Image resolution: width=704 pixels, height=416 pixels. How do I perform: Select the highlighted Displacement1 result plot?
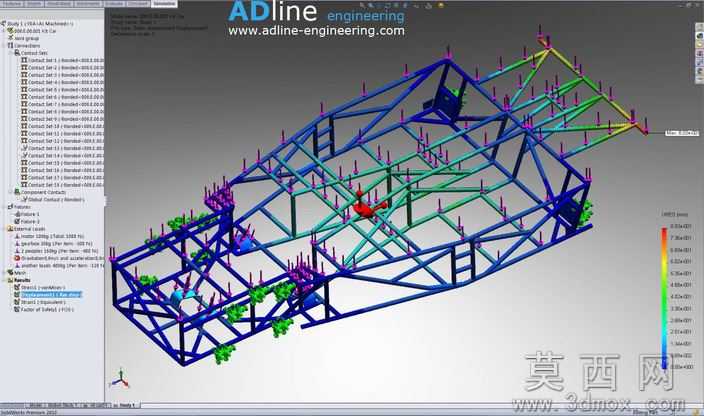(52, 294)
